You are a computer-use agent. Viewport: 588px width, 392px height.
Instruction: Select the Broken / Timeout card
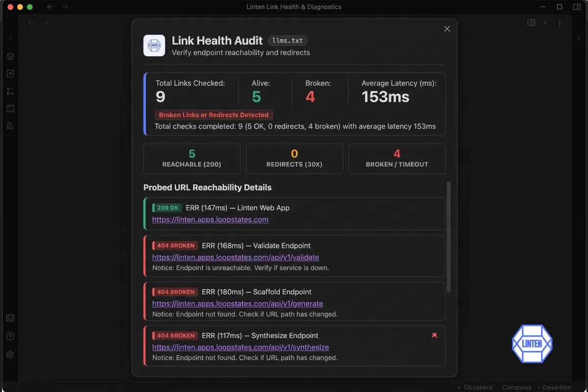pyautogui.click(x=397, y=159)
